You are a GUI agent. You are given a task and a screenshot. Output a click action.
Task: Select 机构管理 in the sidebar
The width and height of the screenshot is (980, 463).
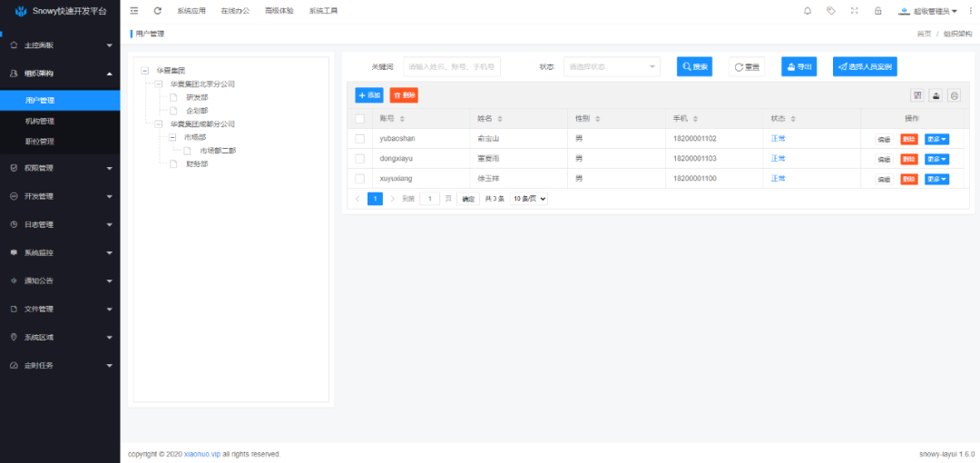point(40,121)
